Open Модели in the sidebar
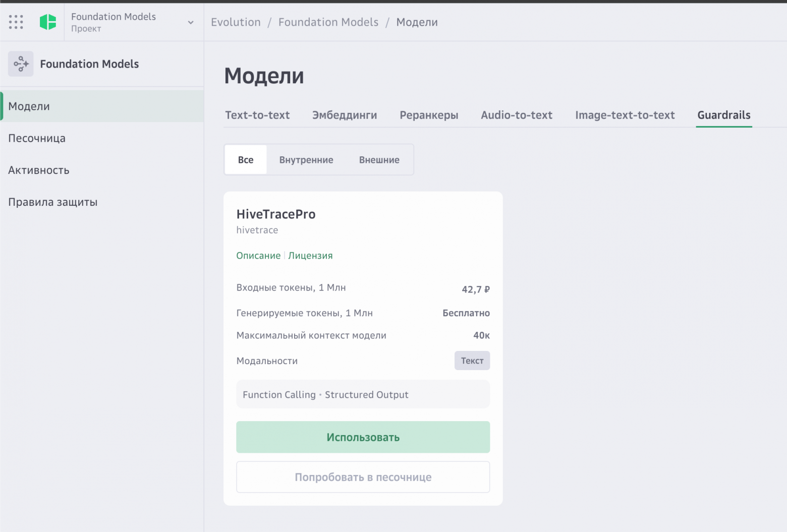787x532 pixels. pyautogui.click(x=102, y=106)
